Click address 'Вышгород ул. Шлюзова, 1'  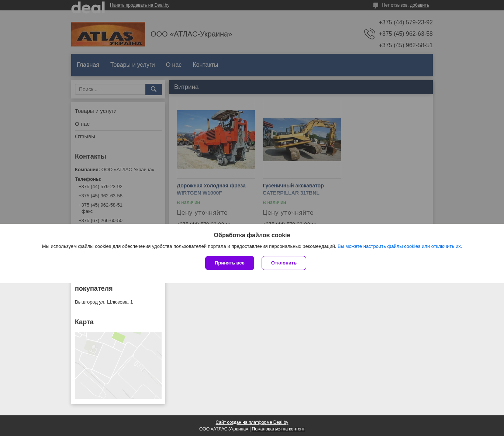click(x=104, y=302)
